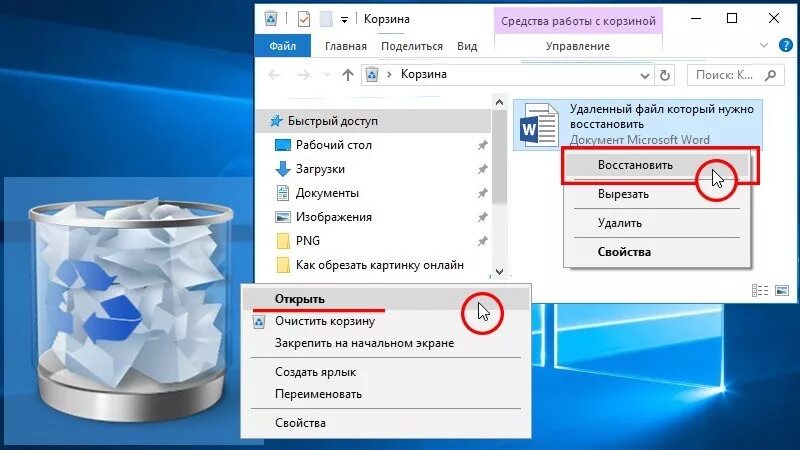Go up one level with the up arrow
This screenshot has height=450, width=800.
pos(348,75)
